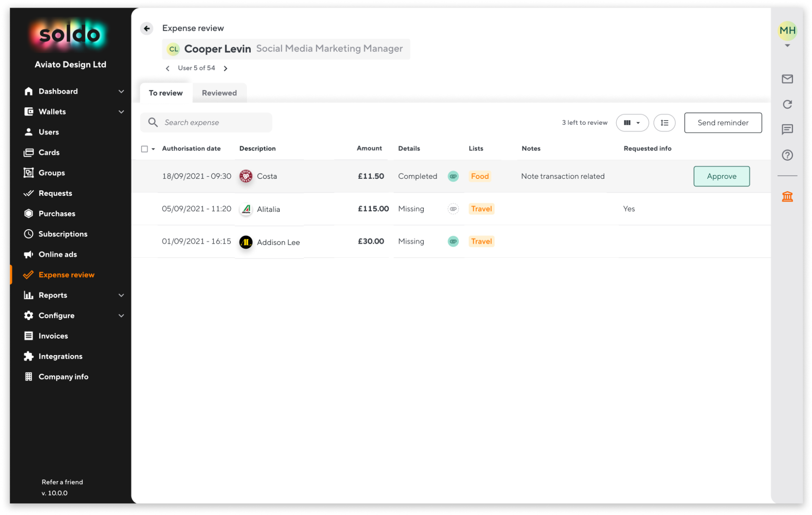Click the Send reminder button

point(723,123)
